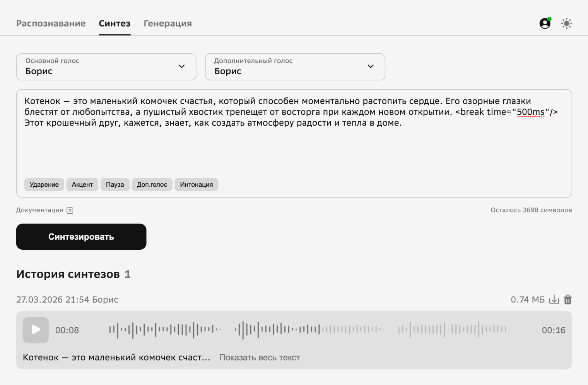Seek within the audio waveform
Screen dimensions: 588x385
pyautogui.click(x=309, y=330)
